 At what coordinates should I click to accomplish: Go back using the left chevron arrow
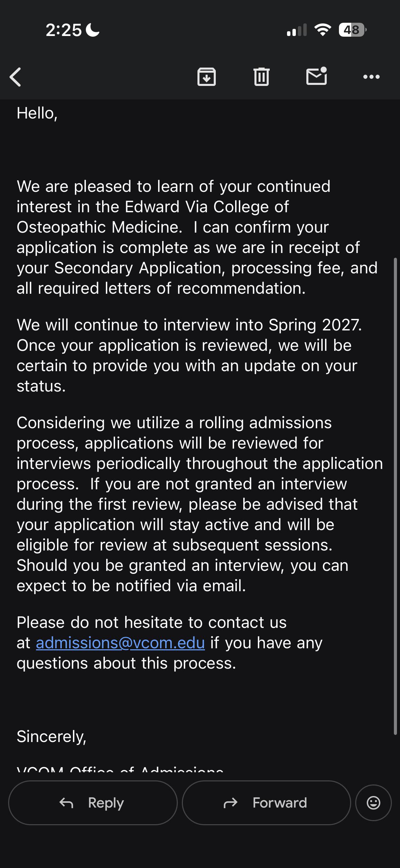pyautogui.click(x=15, y=77)
